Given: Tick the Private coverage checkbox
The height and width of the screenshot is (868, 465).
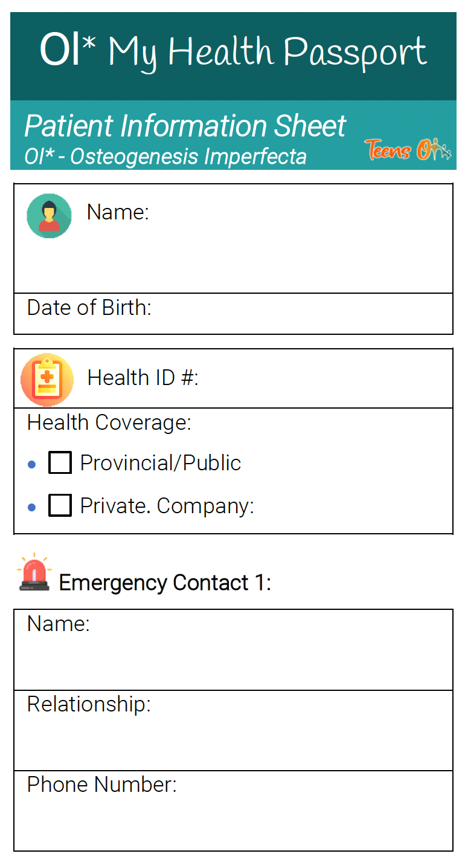Looking at the screenshot, I should (x=60, y=505).
